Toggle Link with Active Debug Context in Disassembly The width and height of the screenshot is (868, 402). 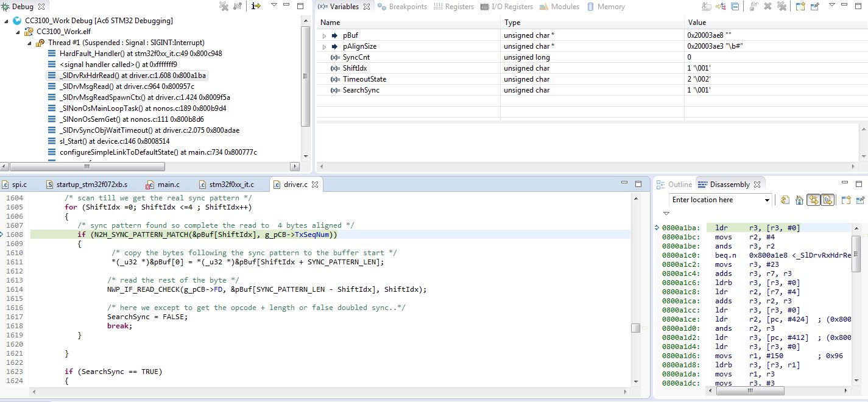[813, 200]
